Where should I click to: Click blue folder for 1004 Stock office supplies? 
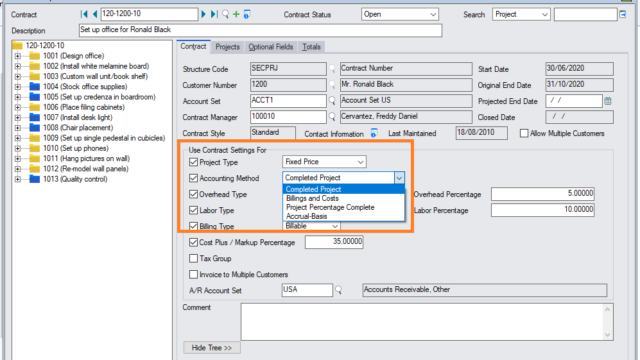(35, 87)
